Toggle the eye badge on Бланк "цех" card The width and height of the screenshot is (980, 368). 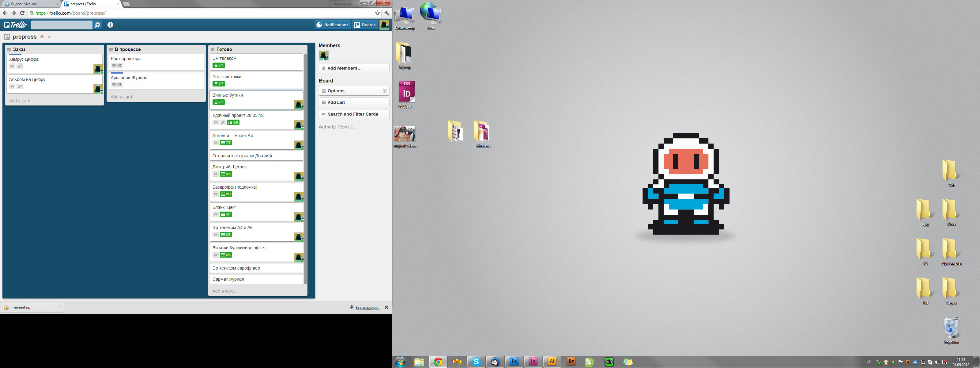215,214
